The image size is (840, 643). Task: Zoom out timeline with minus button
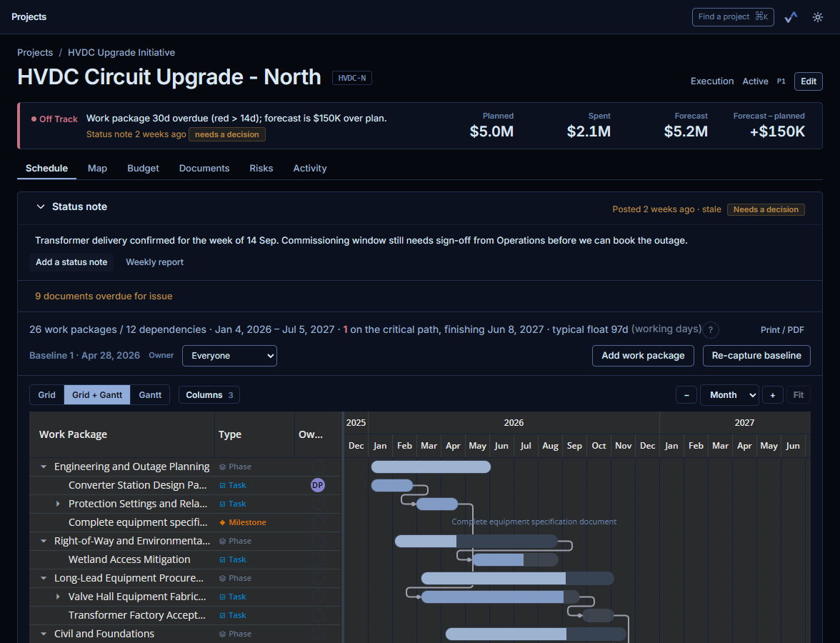coord(686,396)
